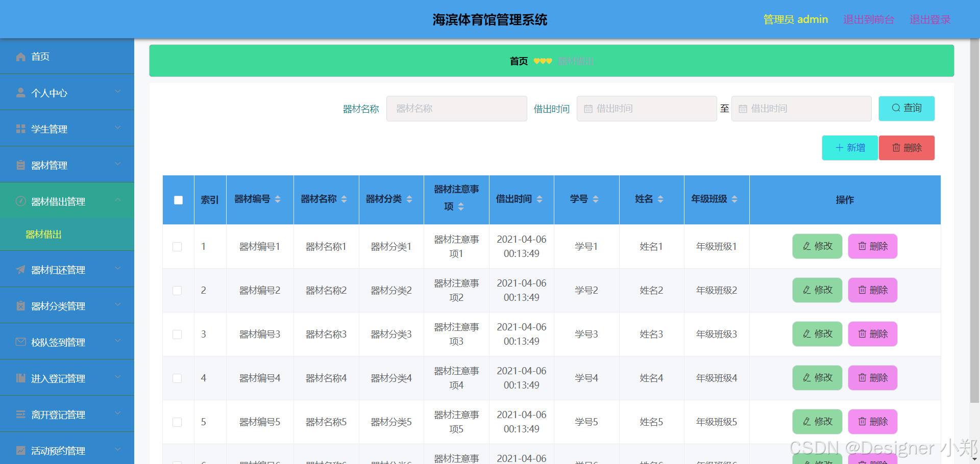Click the end 借出时间 date input
Viewport: 980px width, 464px height.
tap(801, 109)
